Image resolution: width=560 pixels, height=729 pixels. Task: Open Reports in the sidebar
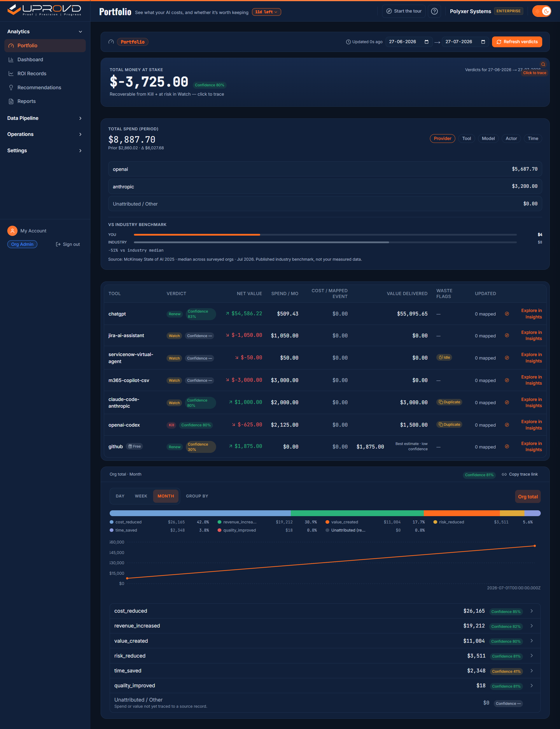point(45,101)
